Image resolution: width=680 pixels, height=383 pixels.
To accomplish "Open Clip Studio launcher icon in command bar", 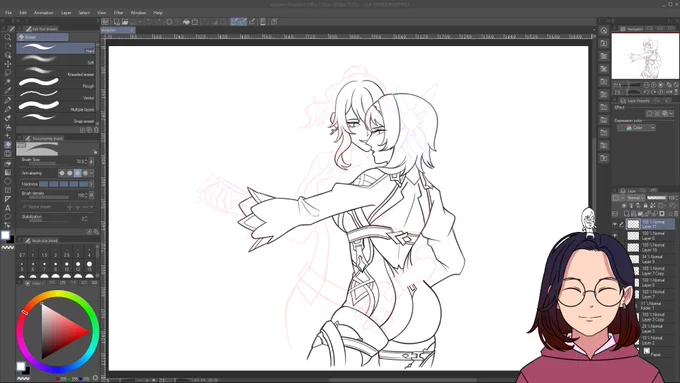I will (105, 22).
